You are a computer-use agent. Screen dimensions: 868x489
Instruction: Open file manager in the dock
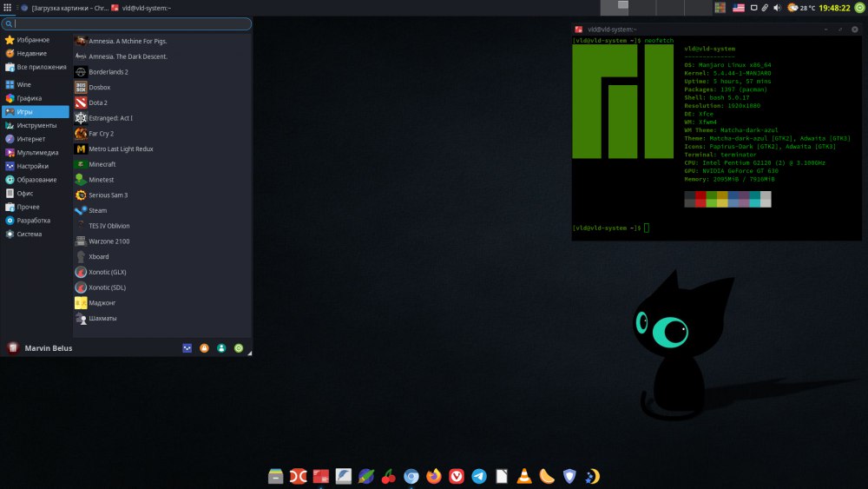(x=276, y=476)
